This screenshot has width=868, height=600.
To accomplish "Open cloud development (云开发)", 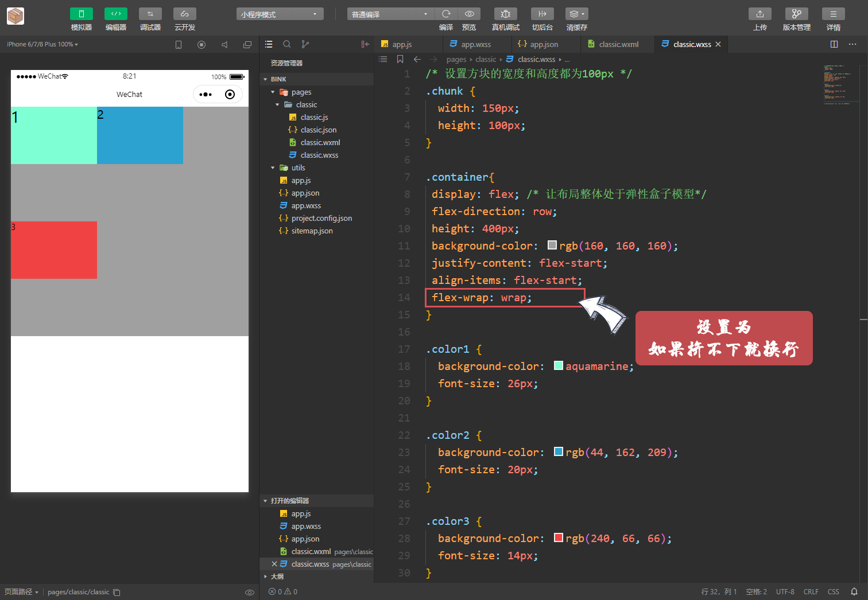I will (x=185, y=14).
